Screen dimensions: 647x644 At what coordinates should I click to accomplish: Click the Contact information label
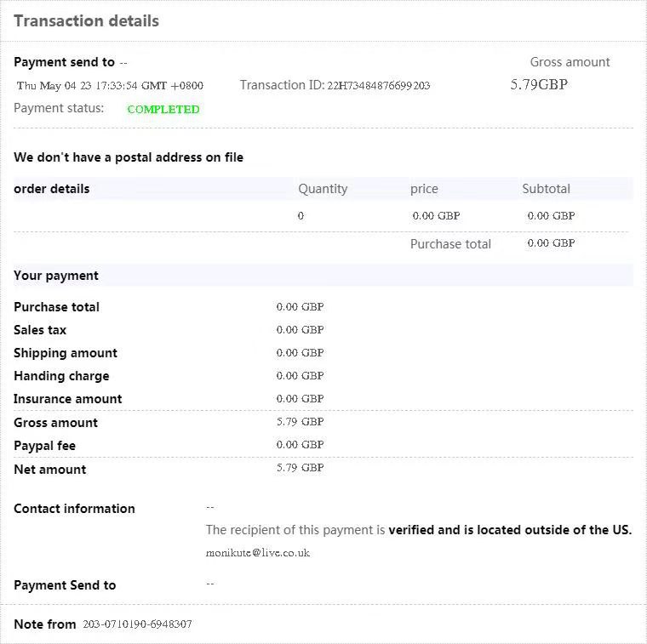click(x=74, y=509)
